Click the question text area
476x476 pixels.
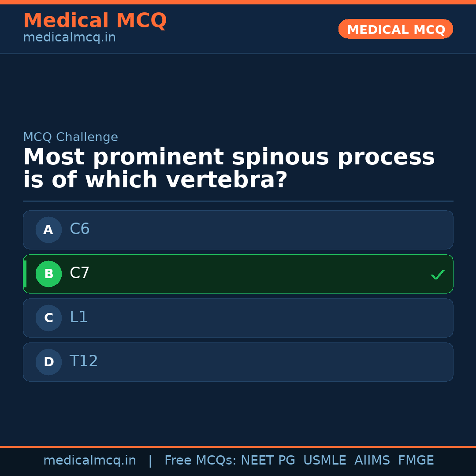tap(229, 167)
